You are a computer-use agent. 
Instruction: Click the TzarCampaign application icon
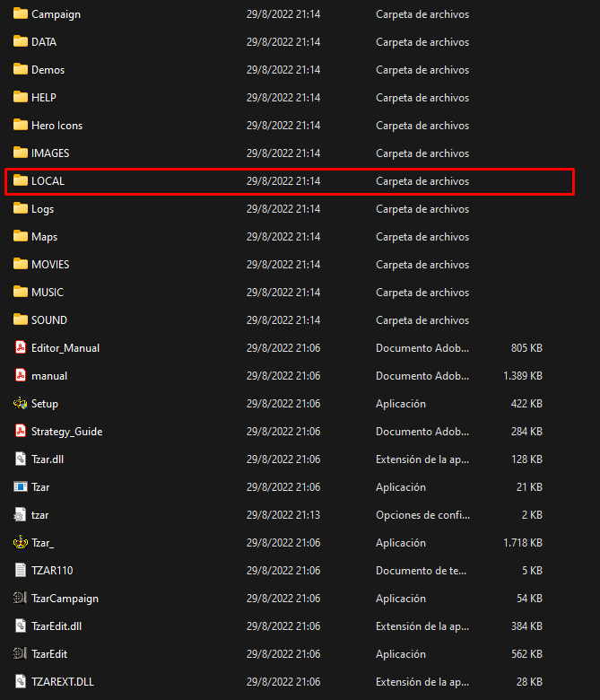point(21,598)
